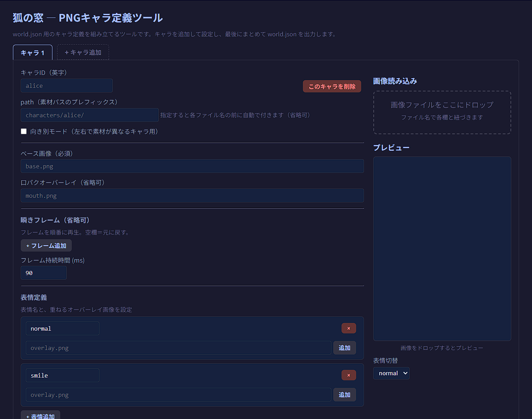
Task: Click the + フレーム追加 button to add frame
Action: click(x=46, y=245)
